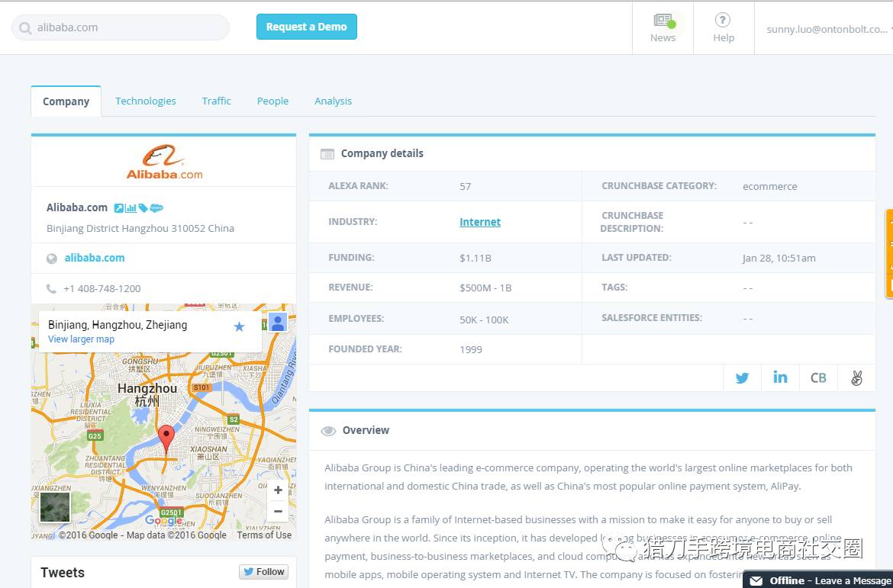Click the Google logo on the map

tap(164, 520)
